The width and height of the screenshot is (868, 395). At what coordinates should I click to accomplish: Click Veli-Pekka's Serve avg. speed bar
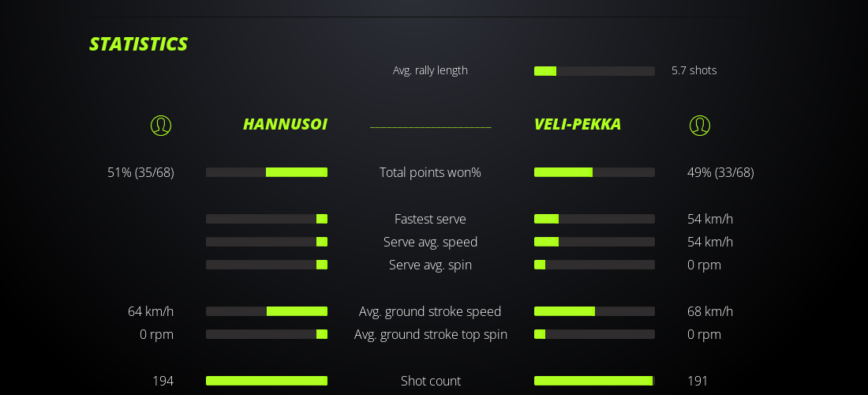[594, 242]
